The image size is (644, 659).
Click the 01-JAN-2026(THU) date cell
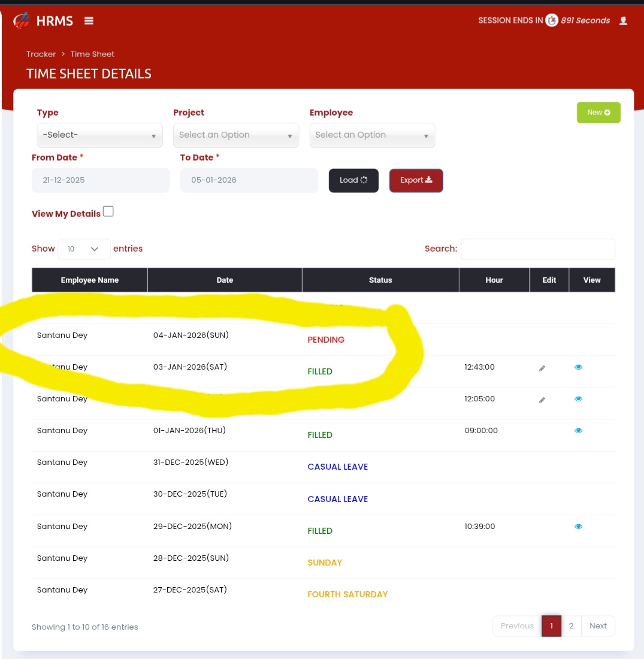click(189, 430)
